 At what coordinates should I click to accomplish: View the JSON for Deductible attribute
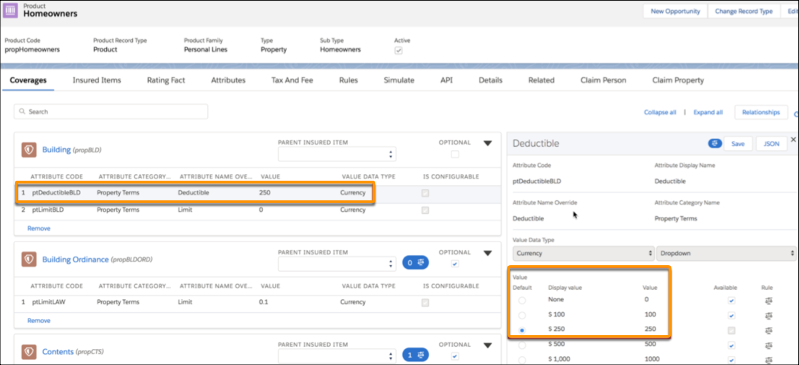(x=771, y=144)
